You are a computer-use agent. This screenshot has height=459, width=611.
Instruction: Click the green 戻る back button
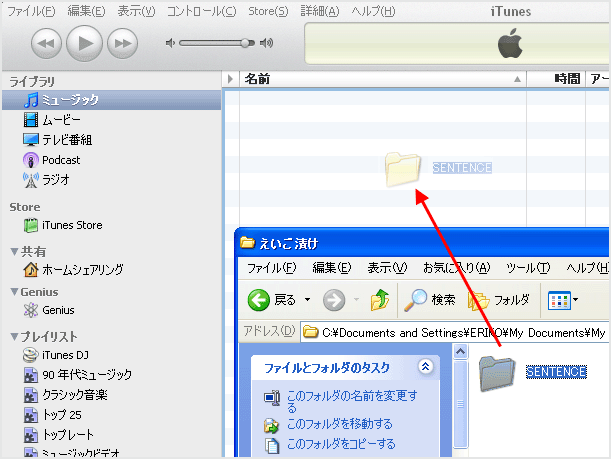pos(272,300)
